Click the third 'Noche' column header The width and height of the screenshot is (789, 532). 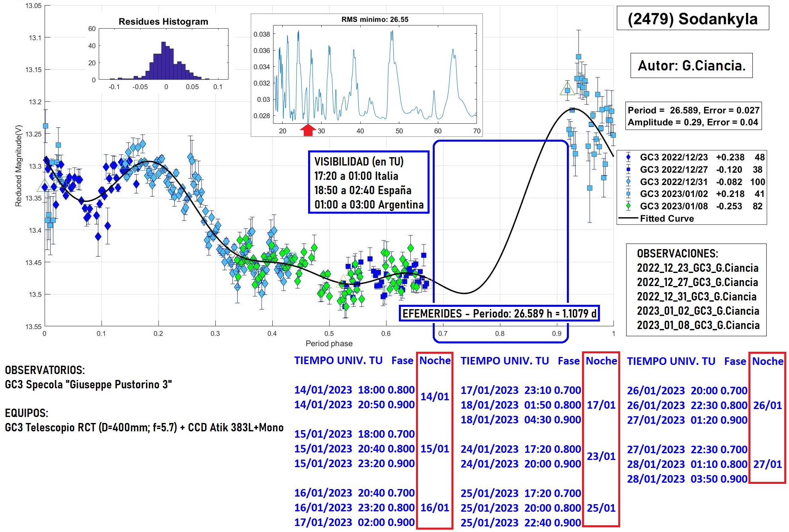pos(768,361)
